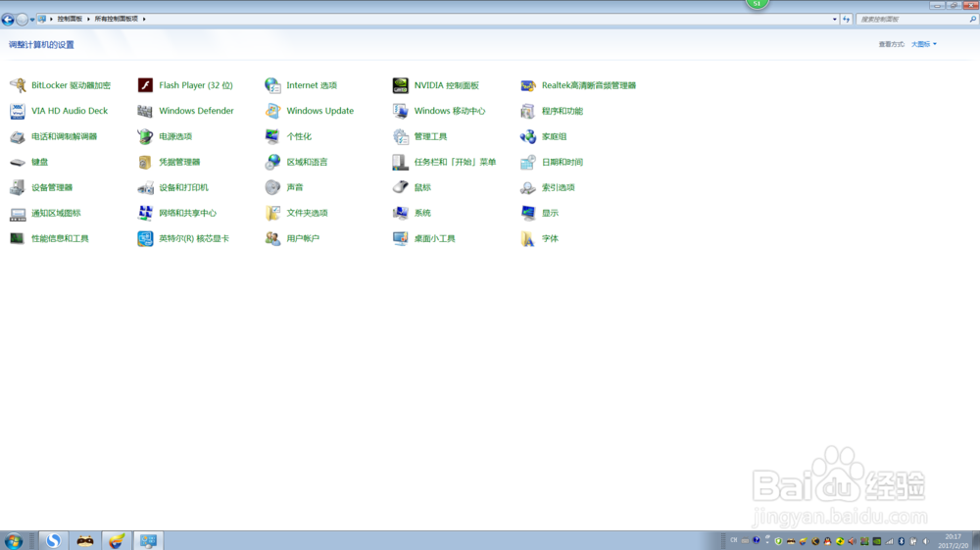The image size is (980, 550).
Task: Open 电源选项 battery icon
Action: [x=145, y=136]
